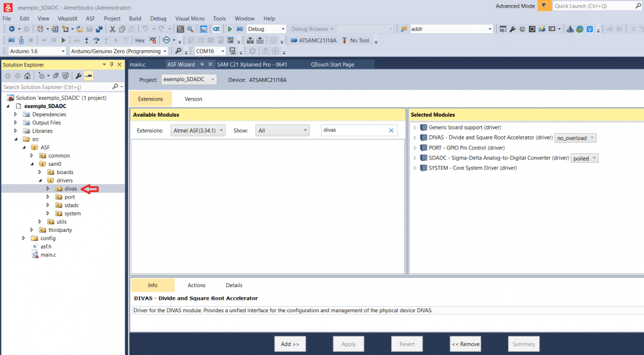Open the Extensions Atmel ASF version dropdown
644x355 pixels.
pos(194,130)
